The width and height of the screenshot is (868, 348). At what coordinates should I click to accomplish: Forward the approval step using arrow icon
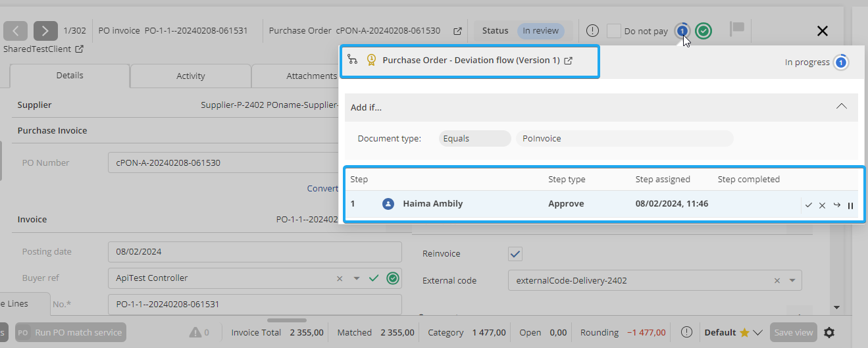(x=836, y=205)
